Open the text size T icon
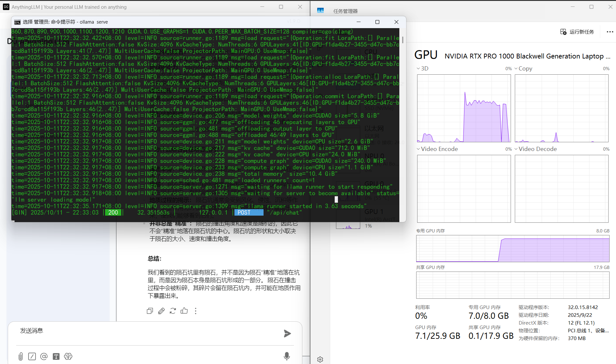The height and width of the screenshot is (364, 616). pyautogui.click(x=56, y=356)
